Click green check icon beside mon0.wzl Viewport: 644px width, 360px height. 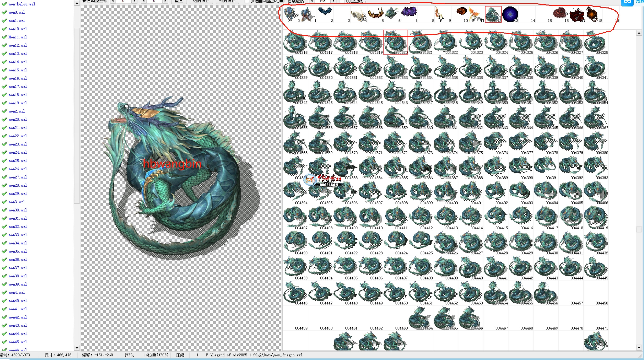(4, 12)
